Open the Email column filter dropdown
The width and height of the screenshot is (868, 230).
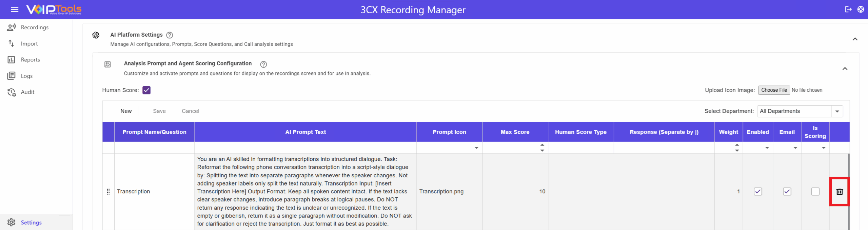tap(795, 148)
